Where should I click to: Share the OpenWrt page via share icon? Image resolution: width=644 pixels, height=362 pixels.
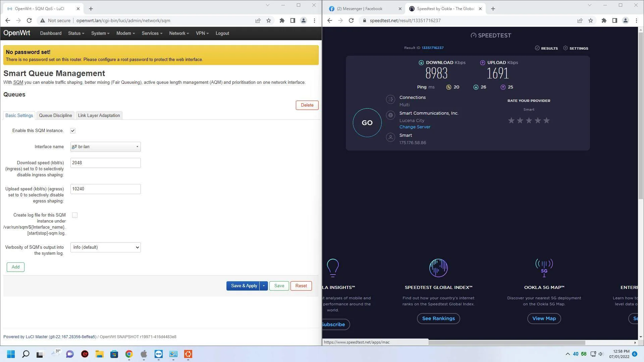point(258,20)
